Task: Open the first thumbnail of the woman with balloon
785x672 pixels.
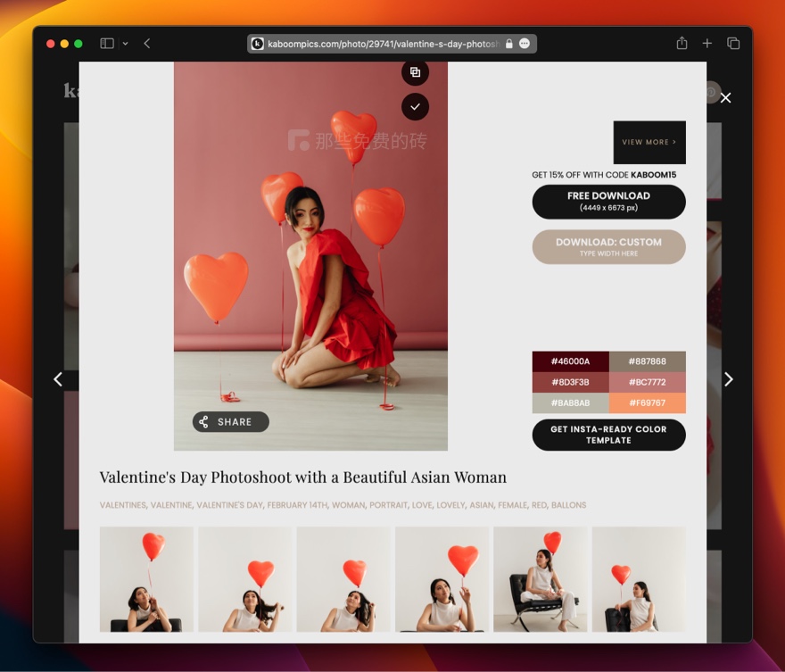Action: [146, 579]
